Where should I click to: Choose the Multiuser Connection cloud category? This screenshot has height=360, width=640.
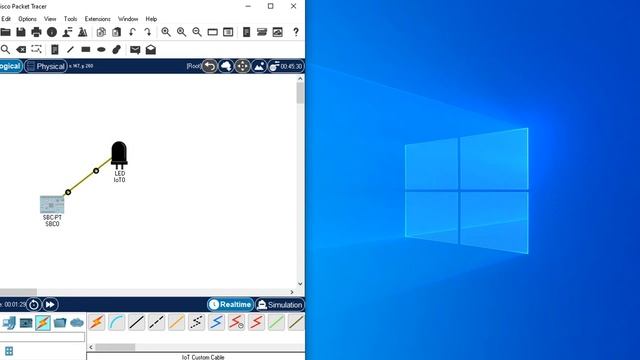point(77,323)
